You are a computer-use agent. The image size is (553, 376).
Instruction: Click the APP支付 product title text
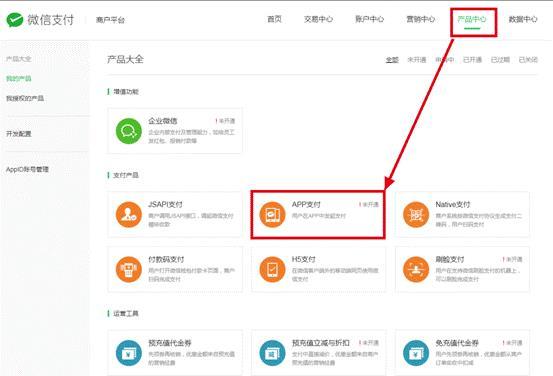306,205
